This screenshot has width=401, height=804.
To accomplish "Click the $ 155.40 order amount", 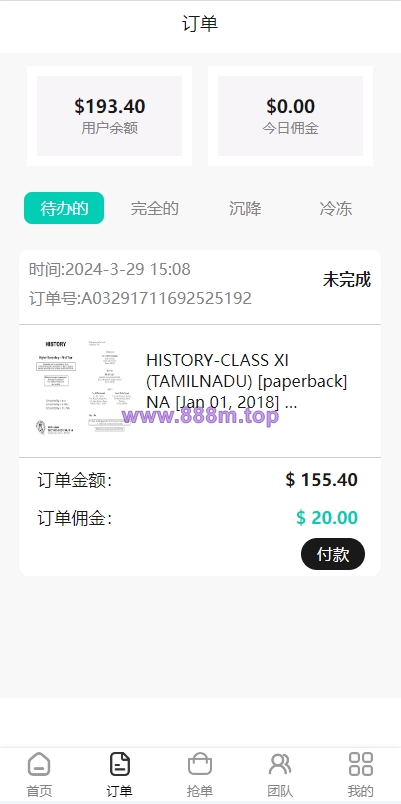I will [322, 480].
